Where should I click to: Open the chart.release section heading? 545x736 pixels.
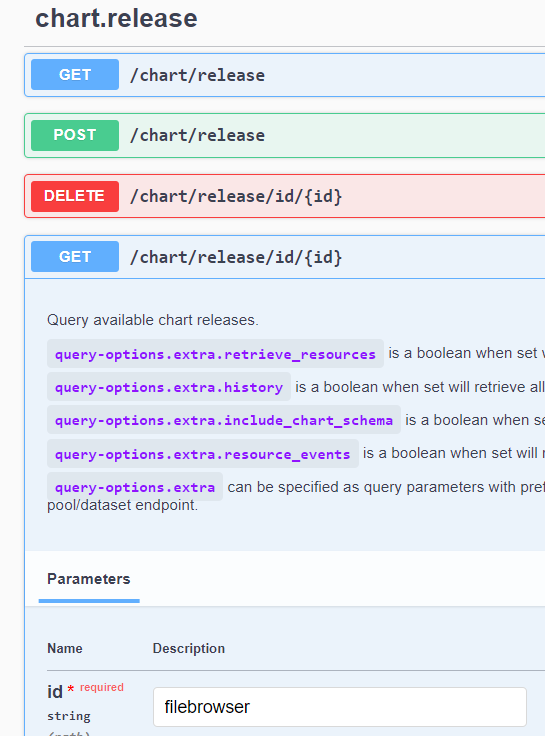(x=116, y=19)
